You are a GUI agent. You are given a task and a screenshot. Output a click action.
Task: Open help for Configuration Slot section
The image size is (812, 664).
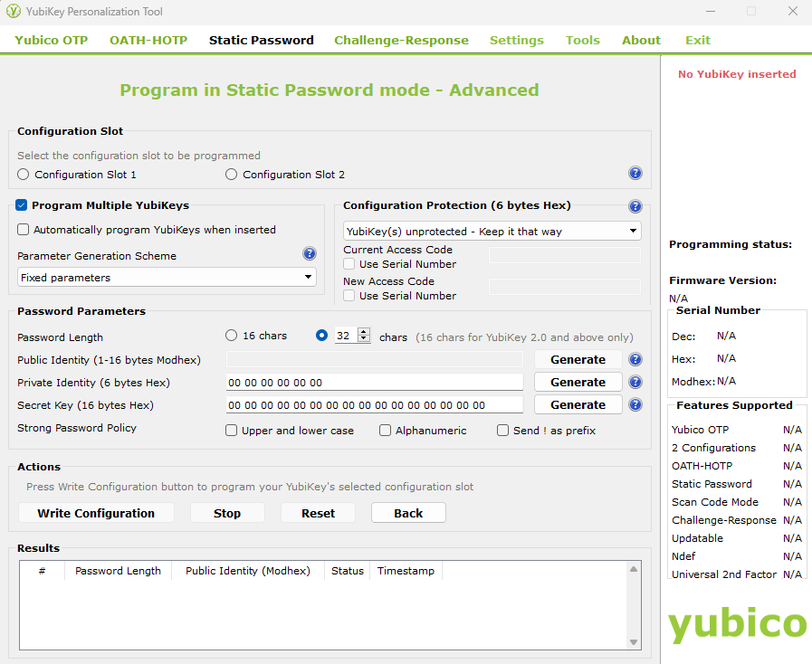[635, 173]
